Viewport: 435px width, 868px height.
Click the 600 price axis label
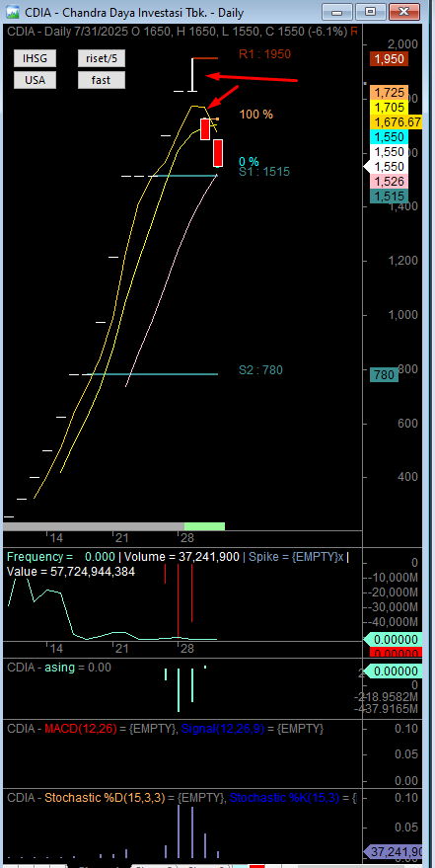[x=406, y=424]
